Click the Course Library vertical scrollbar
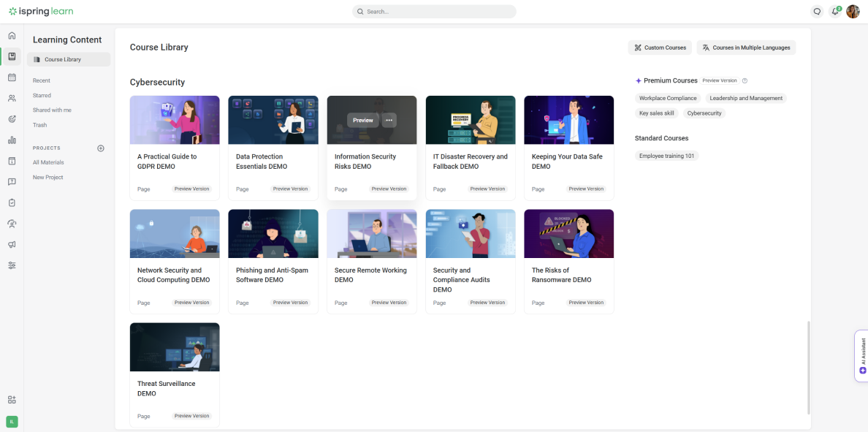Screen dimensions: 868x432 (x=808, y=367)
